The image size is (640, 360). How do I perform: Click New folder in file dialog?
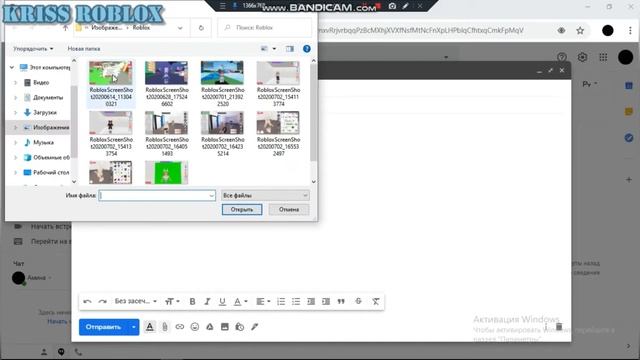coord(84,49)
